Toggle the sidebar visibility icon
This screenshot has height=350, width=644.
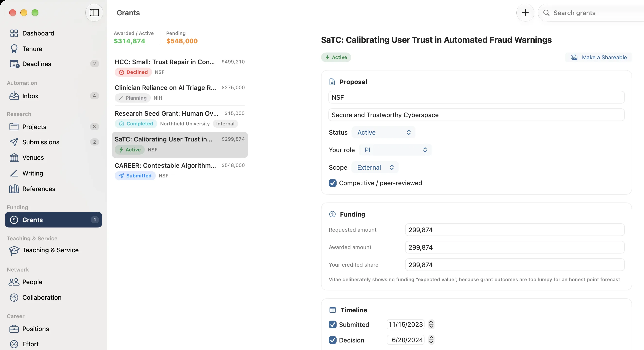click(x=94, y=12)
